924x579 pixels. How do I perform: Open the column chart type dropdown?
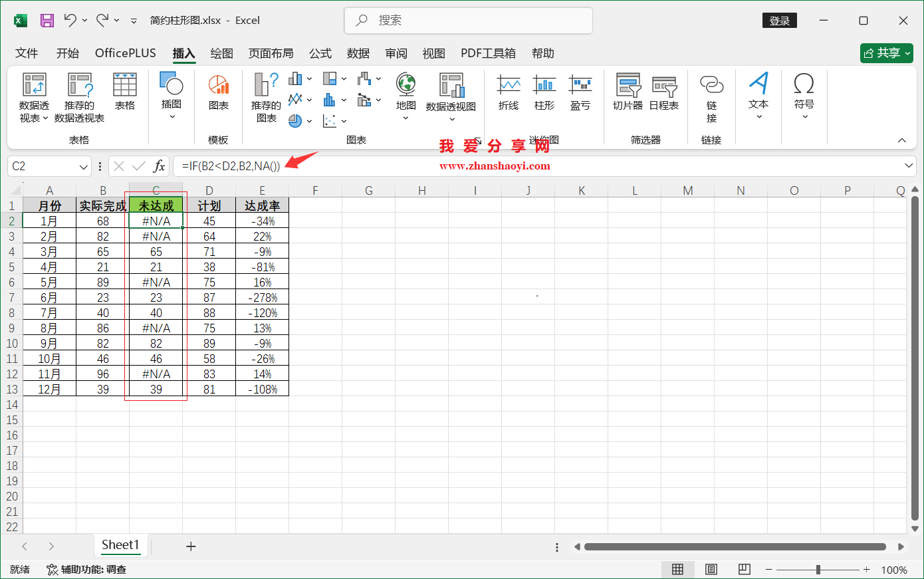coord(308,78)
